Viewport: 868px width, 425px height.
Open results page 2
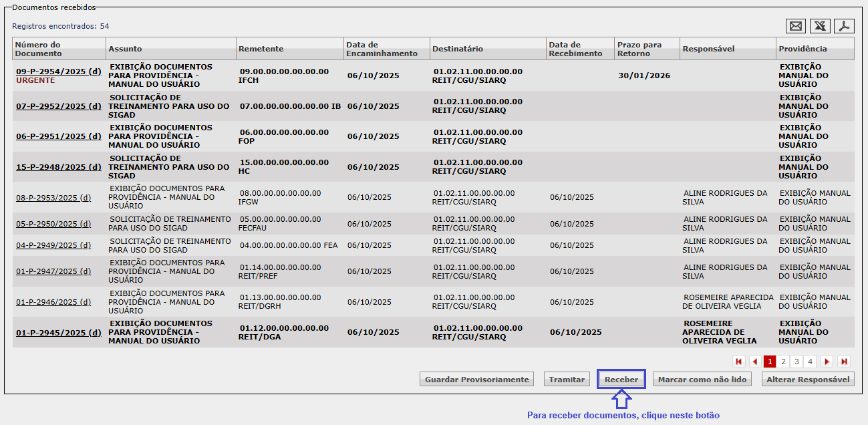point(783,362)
